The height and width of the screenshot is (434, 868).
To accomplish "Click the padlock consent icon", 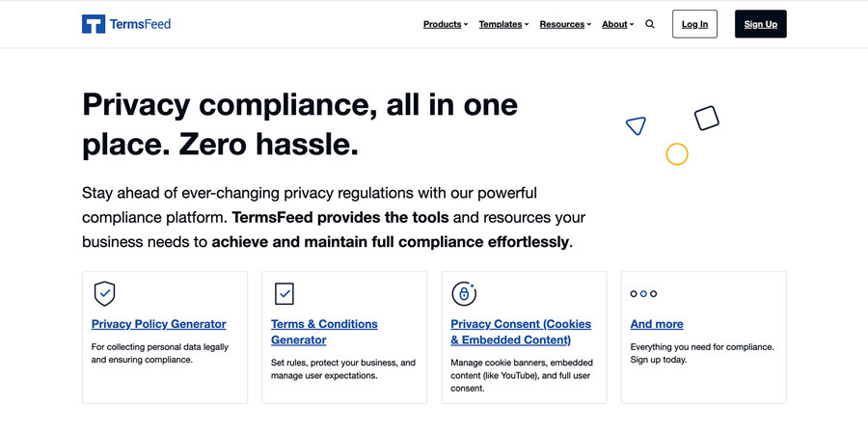I will click(464, 293).
